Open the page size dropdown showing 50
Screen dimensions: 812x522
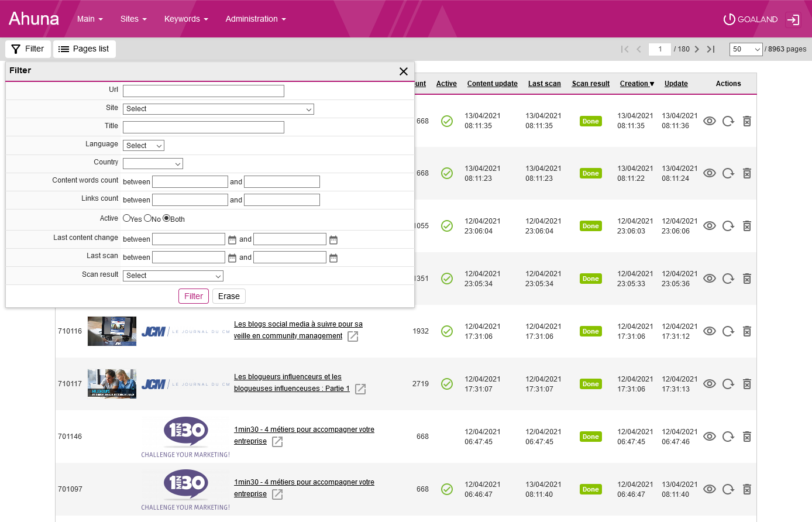[x=746, y=49]
